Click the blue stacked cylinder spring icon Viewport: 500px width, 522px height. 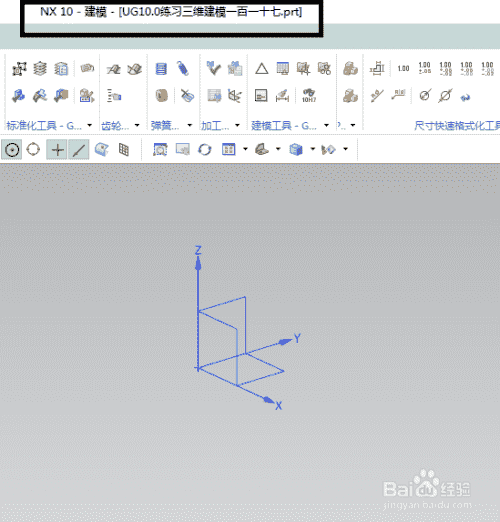161,69
